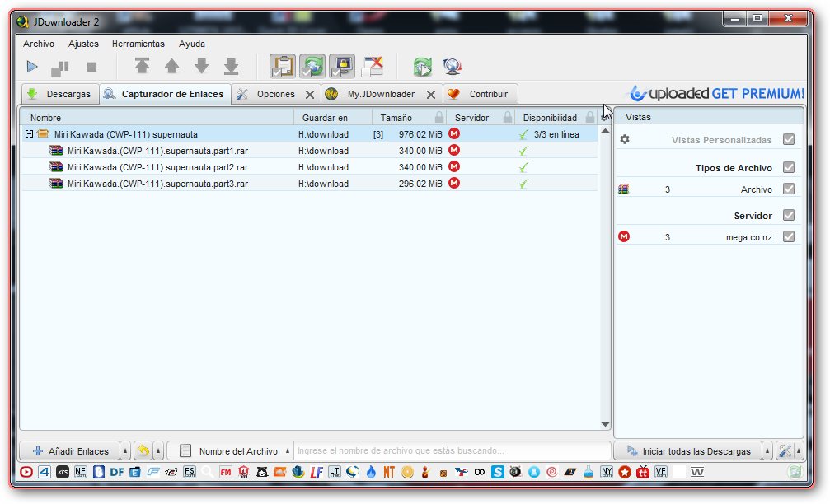830x504 pixels.
Task: Toggle the Tipos de Archivo checkbox
Action: [x=789, y=168]
